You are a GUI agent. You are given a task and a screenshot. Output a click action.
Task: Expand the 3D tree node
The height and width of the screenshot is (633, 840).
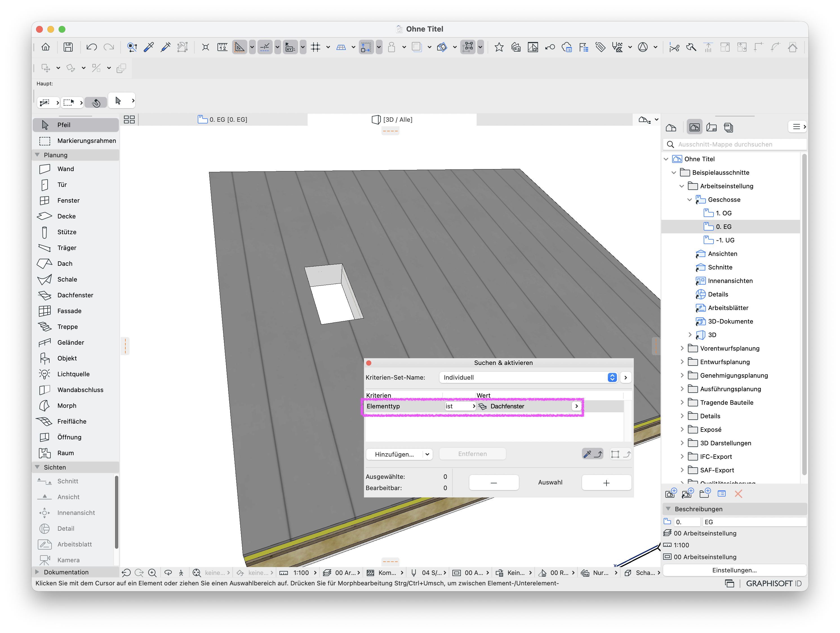click(690, 335)
